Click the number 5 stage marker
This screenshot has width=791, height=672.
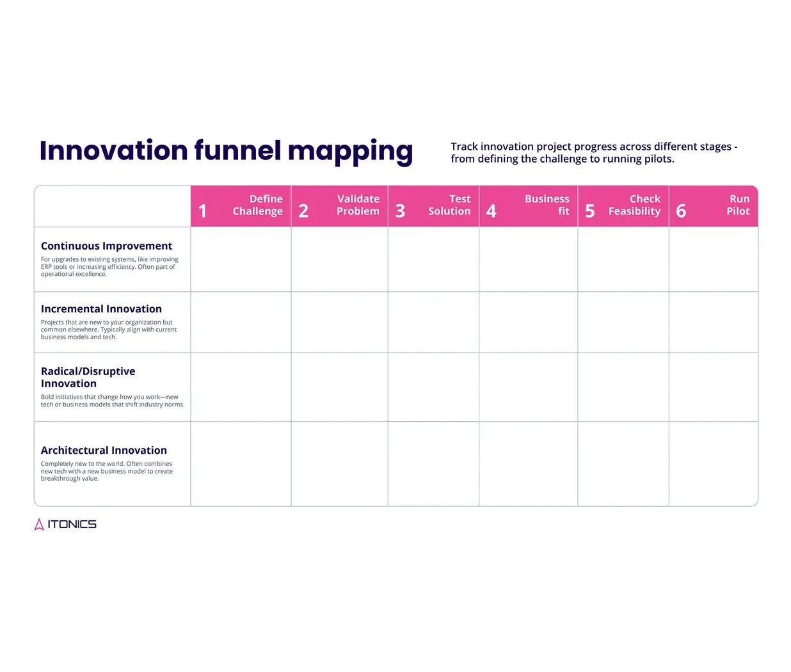point(590,211)
